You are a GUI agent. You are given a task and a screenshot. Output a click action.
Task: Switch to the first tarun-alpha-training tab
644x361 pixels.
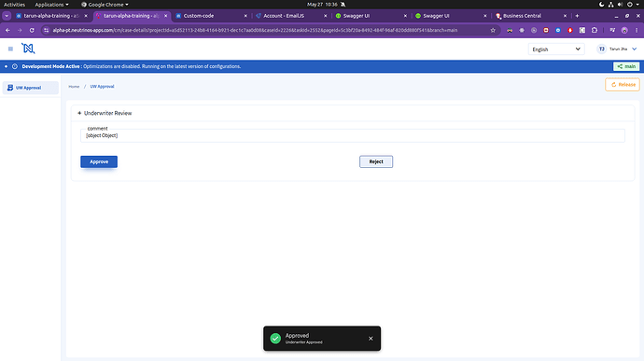[51, 16]
